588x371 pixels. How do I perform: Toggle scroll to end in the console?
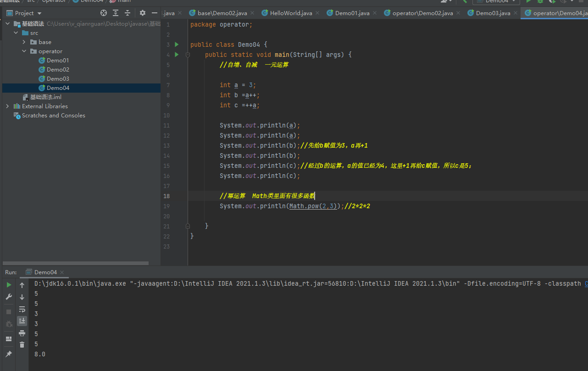[22, 321]
